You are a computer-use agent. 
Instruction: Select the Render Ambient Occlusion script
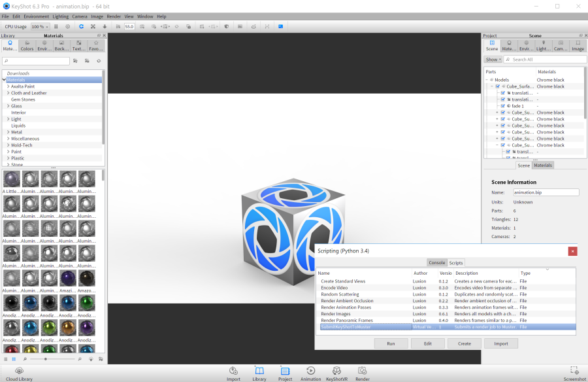click(x=446, y=301)
